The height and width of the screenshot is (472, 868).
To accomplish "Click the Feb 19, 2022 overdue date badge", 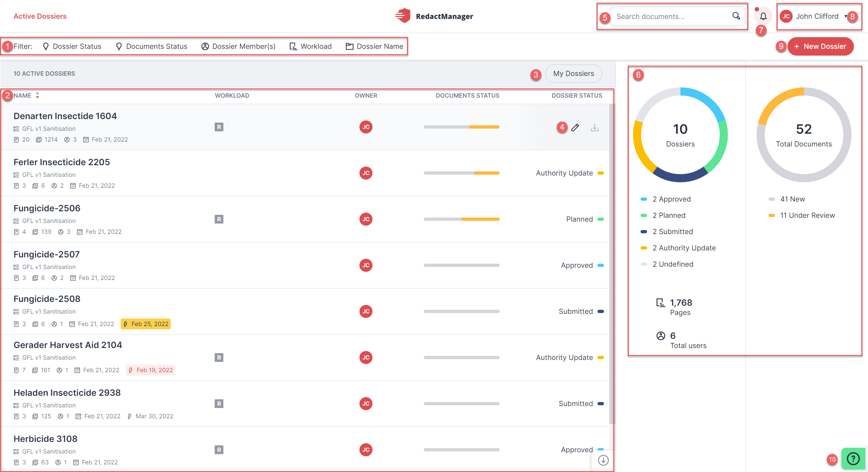I will pyautogui.click(x=150, y=370).
